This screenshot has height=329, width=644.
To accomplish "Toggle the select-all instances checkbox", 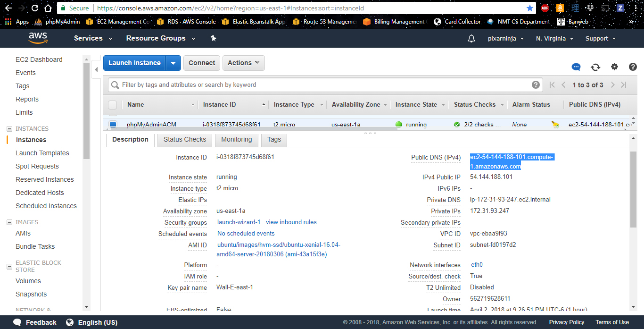I will [112, 105].
